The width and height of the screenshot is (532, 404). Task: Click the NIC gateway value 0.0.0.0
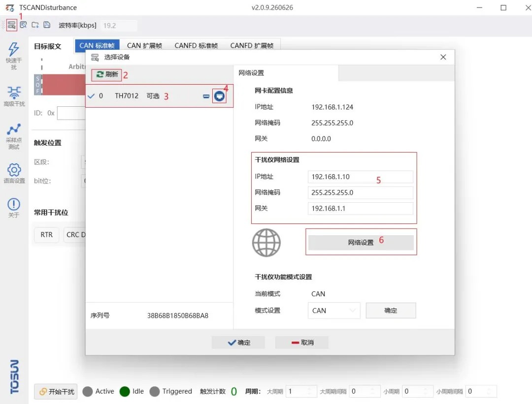tap(321, 139)
